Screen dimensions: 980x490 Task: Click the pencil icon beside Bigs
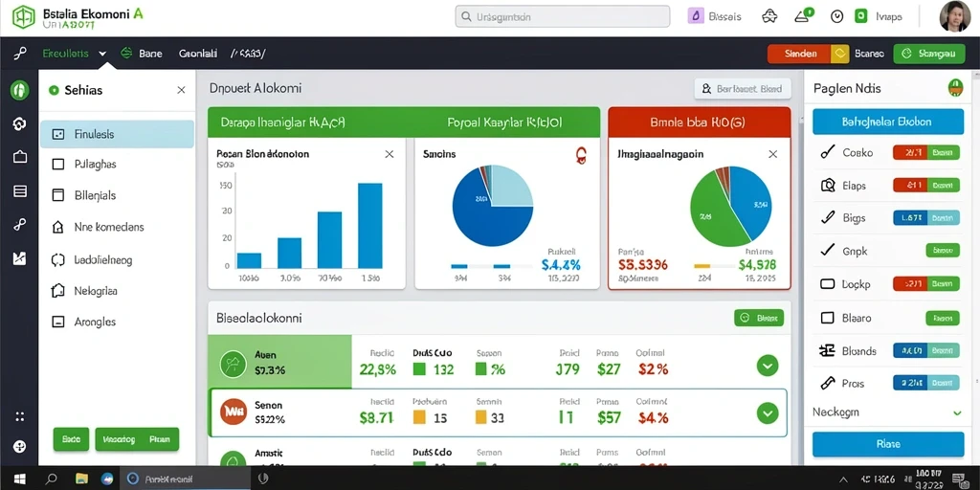click(x=827, y=217)
